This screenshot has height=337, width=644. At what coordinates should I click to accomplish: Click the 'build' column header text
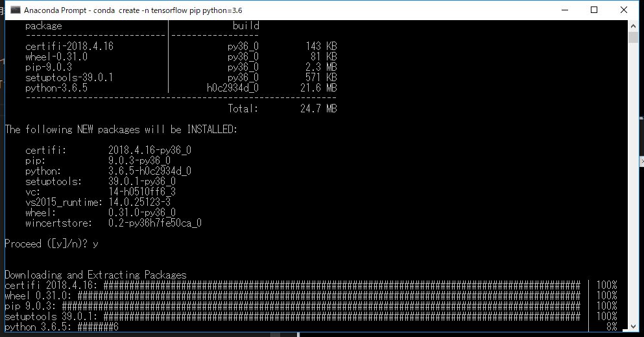click(246, 25)
